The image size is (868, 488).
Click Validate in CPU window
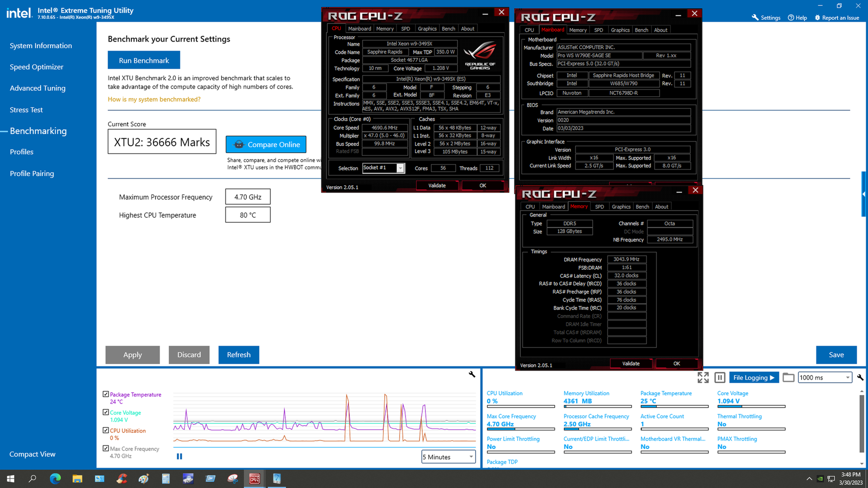point(437,186)
